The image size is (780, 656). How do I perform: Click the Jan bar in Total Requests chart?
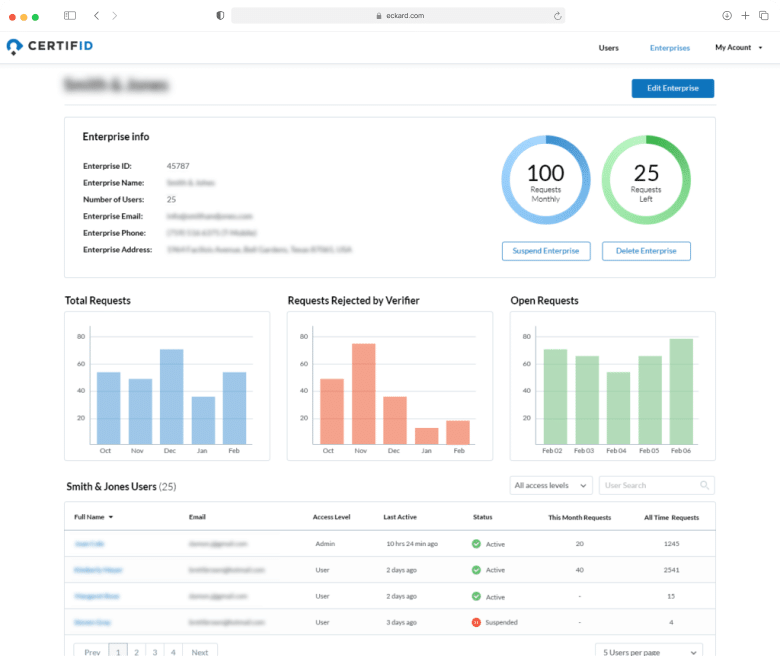point(203,420)
